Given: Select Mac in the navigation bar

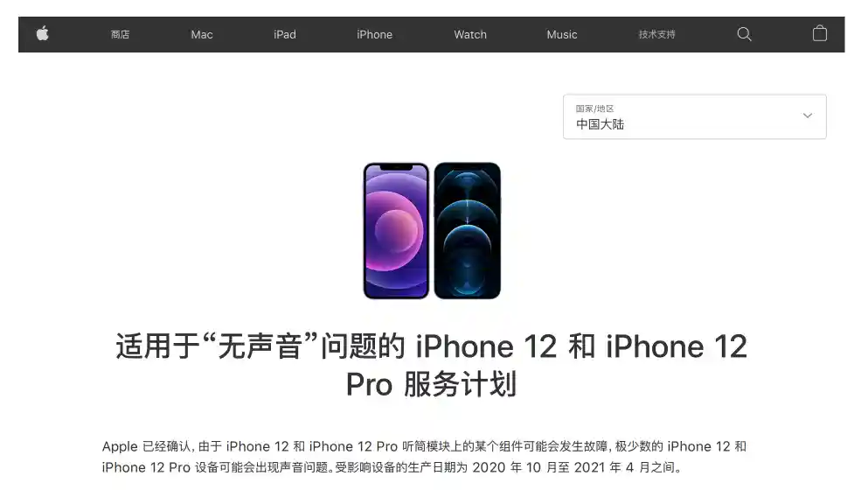Looking at the screenshot, I should click(202, 34).
